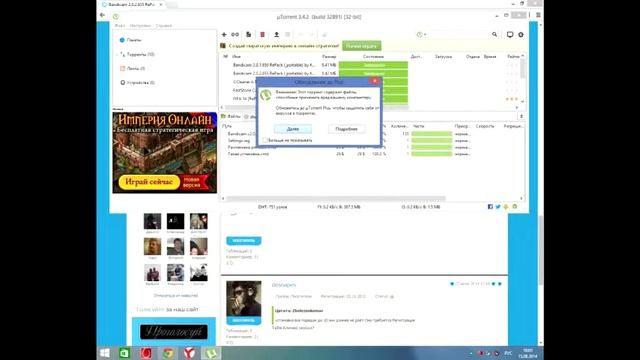The width and height of the screenshot is (640, 360).
Task: Open the remote monitor icon in toolbar
Action: 510,35
